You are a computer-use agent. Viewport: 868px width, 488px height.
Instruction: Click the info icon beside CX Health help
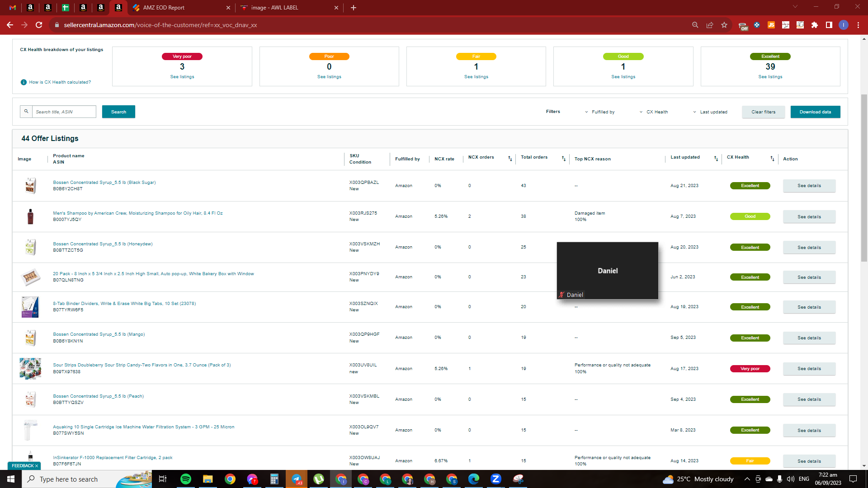point(24,82)
